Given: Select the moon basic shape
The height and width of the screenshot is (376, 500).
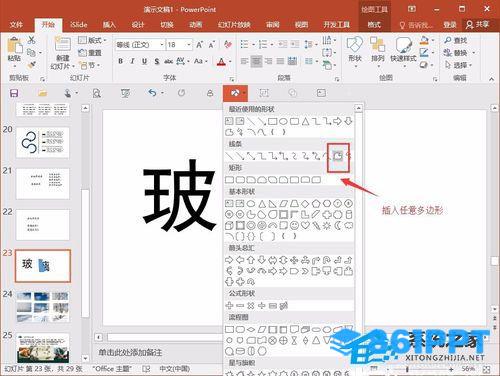Looking at the screenshot, I should pos(338,226).
